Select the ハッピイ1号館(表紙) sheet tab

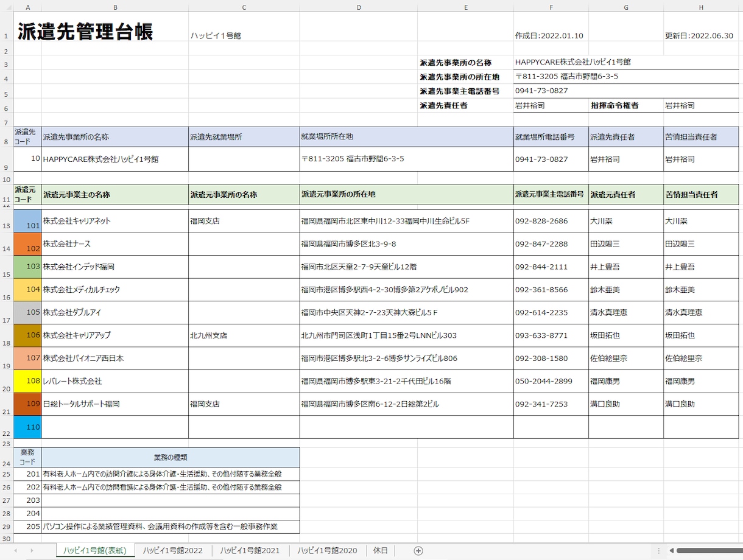(x=95, y=550)
